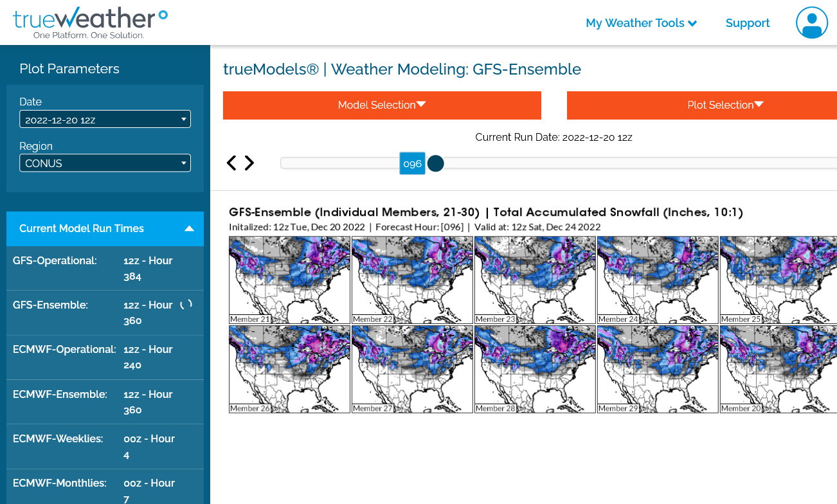Select GFS-Operational run time row

(105, 269)
